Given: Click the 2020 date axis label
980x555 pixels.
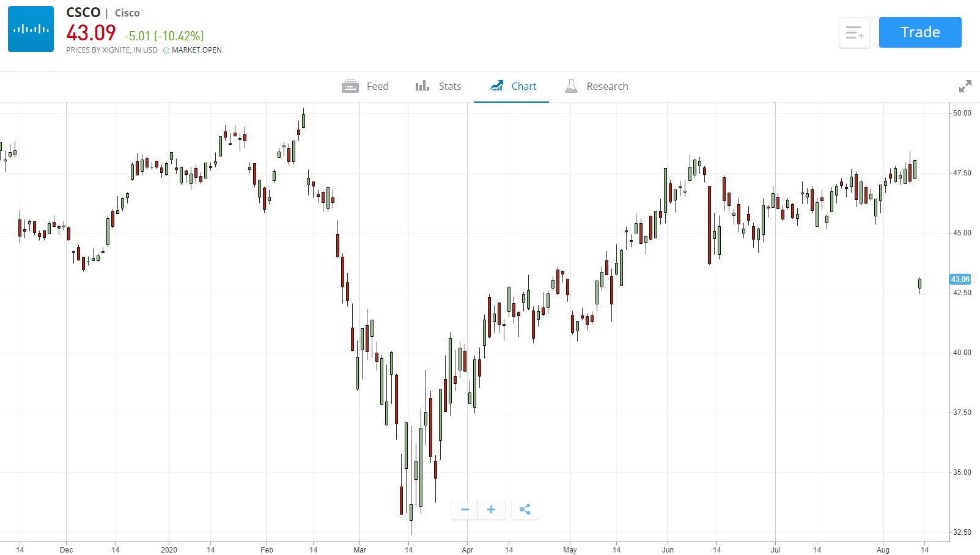Looking at the screenshot, I should 169,549.
